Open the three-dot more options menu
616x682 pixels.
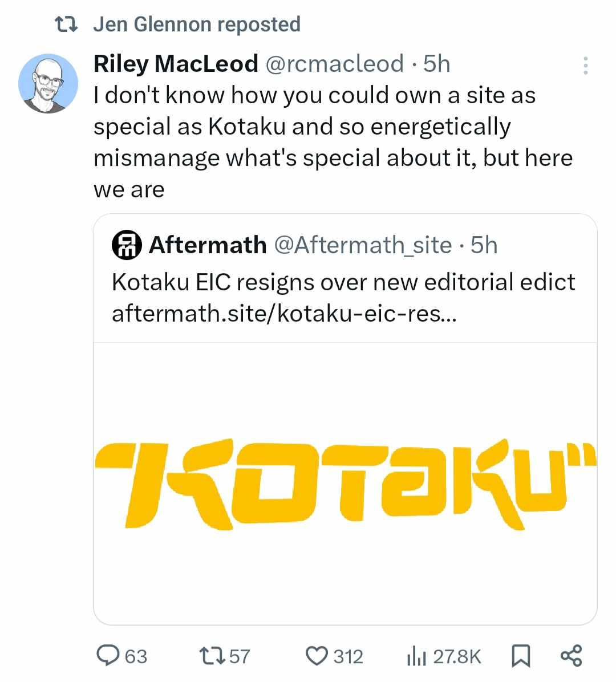tap(586, 66)
